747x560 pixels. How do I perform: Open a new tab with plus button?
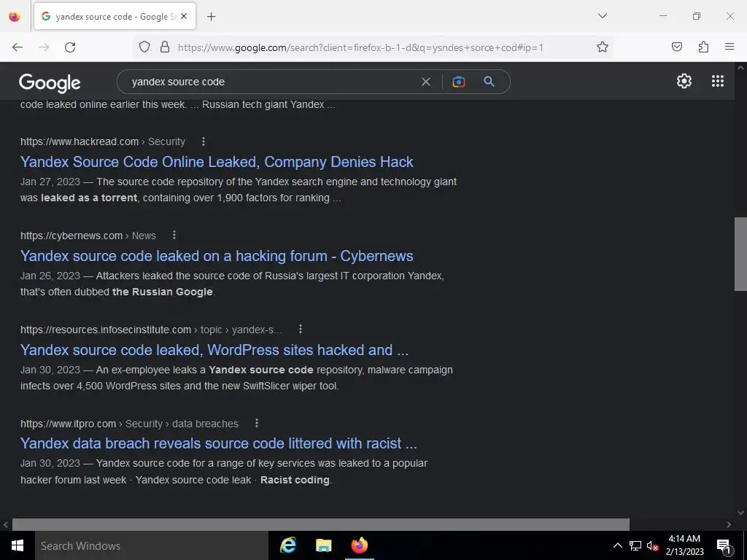click(212, 17)
